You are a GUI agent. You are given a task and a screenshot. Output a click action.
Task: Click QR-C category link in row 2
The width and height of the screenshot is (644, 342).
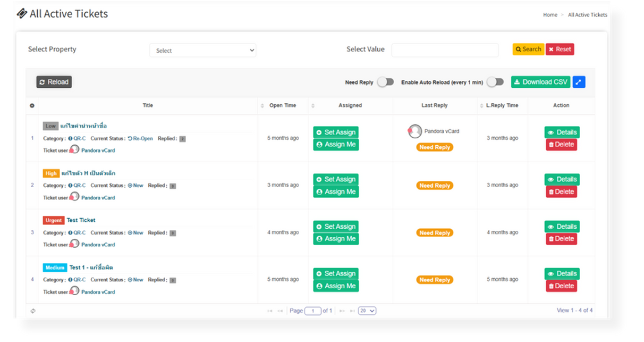click(x=77, y=186)
